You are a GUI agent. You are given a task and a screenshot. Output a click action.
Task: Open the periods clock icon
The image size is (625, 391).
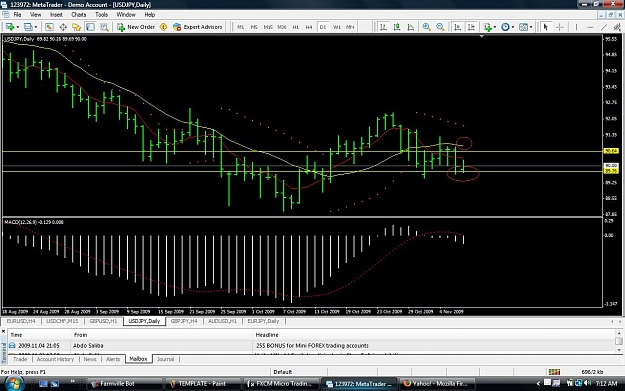click(x=505, y=27)
